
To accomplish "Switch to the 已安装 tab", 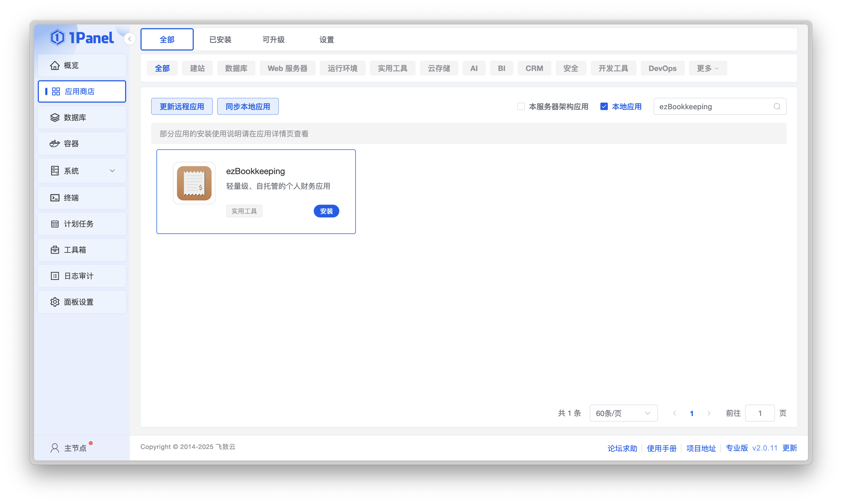I will pyautogui.click(x=220, y=40).
